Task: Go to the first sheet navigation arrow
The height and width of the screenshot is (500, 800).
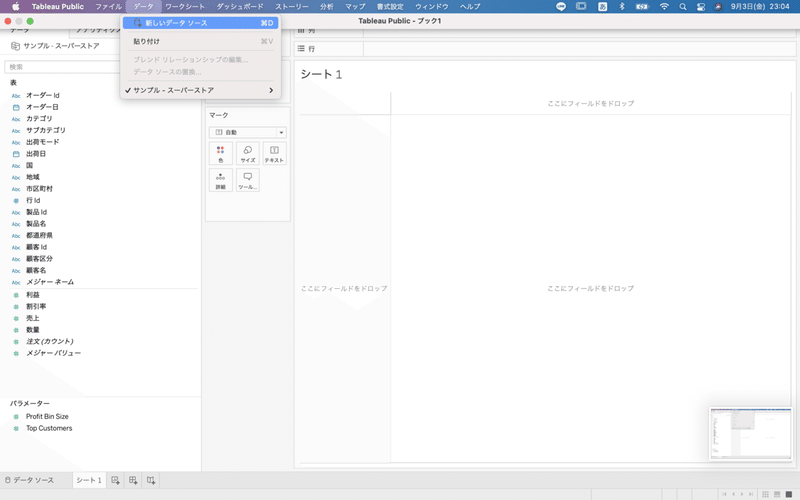Action: [724, 494]
